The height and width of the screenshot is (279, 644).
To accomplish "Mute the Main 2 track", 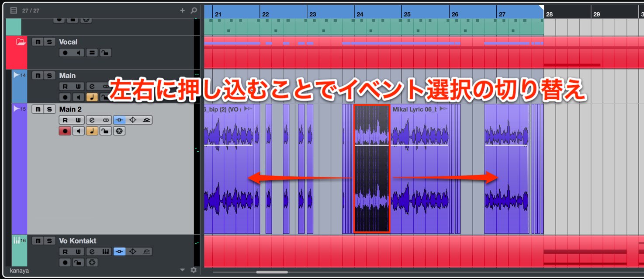I will [38, 109].
